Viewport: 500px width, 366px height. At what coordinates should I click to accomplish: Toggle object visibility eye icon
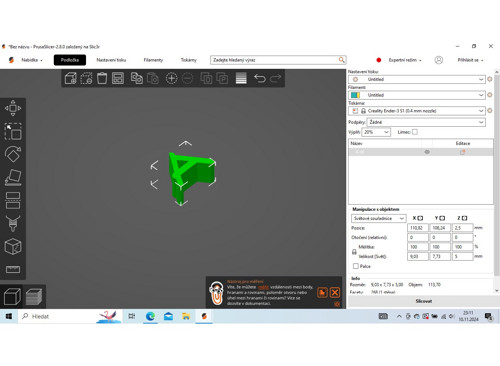[x=427, y=152]
